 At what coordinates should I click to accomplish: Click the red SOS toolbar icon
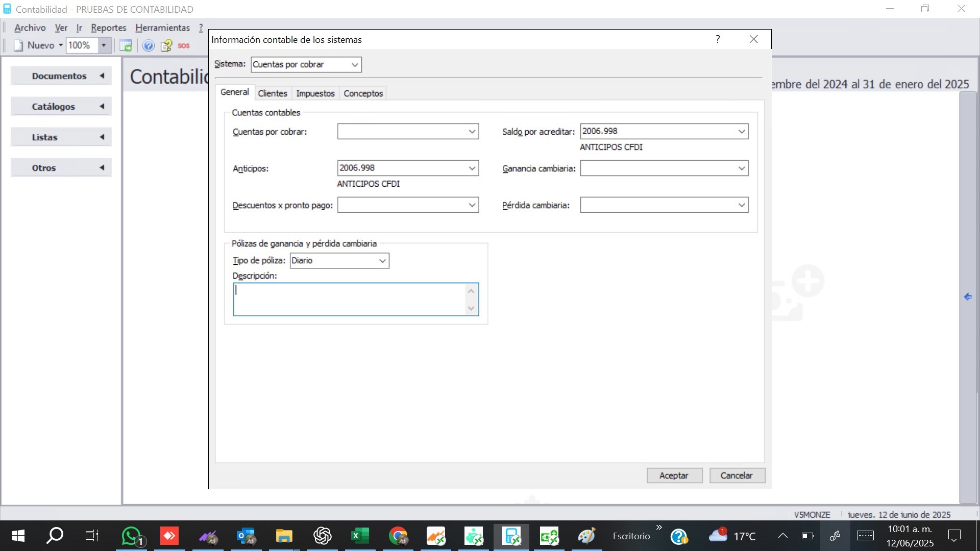tap(184, 45)
